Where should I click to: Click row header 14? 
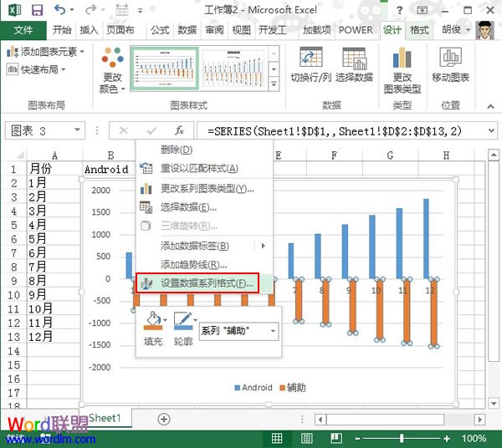[x=13, y=351]
